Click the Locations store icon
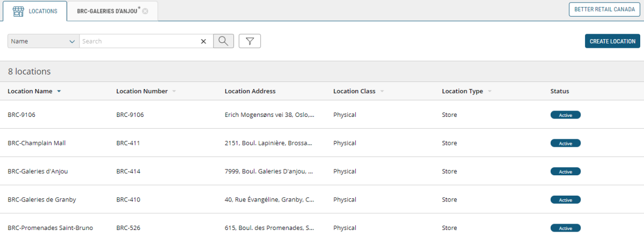Image resolution: width=644 pixels, height=238 pixels. 18,11
